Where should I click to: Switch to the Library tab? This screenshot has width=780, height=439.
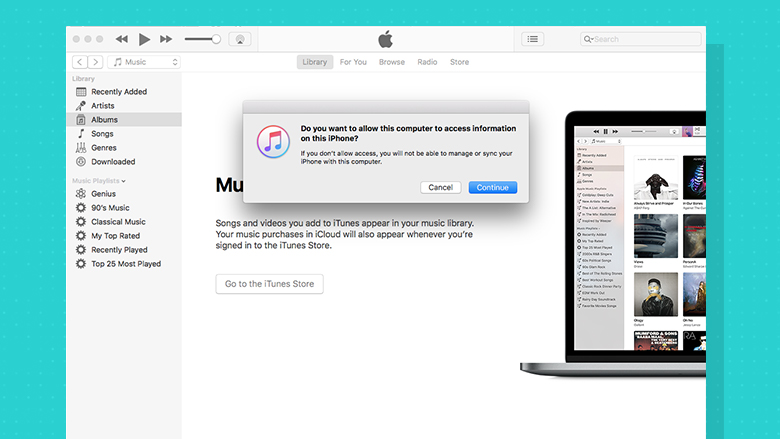(x=315, y=62)
